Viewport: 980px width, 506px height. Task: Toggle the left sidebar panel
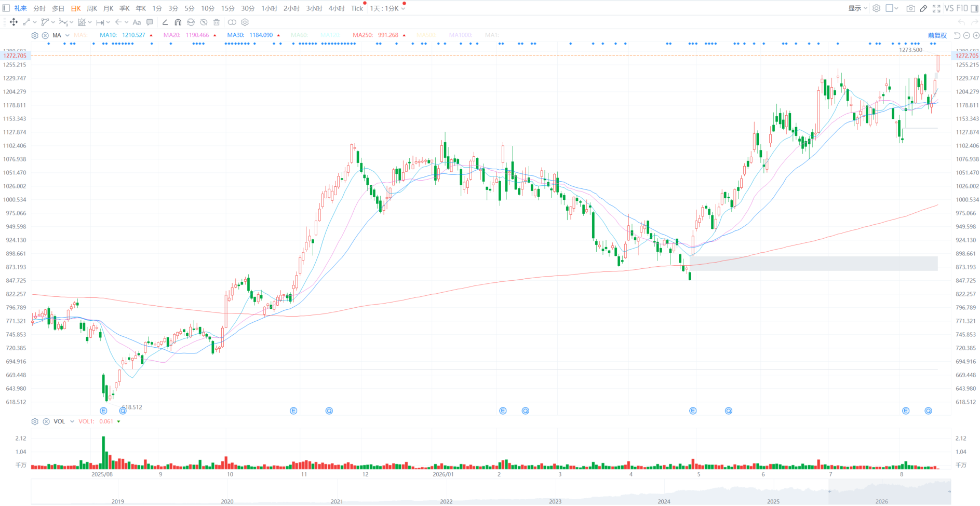6,8
